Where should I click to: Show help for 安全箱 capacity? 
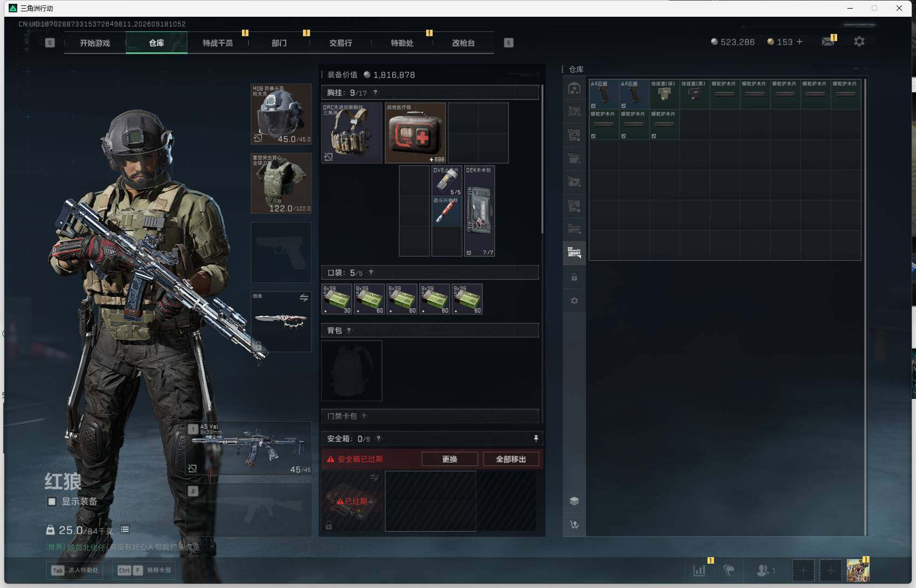379,438
